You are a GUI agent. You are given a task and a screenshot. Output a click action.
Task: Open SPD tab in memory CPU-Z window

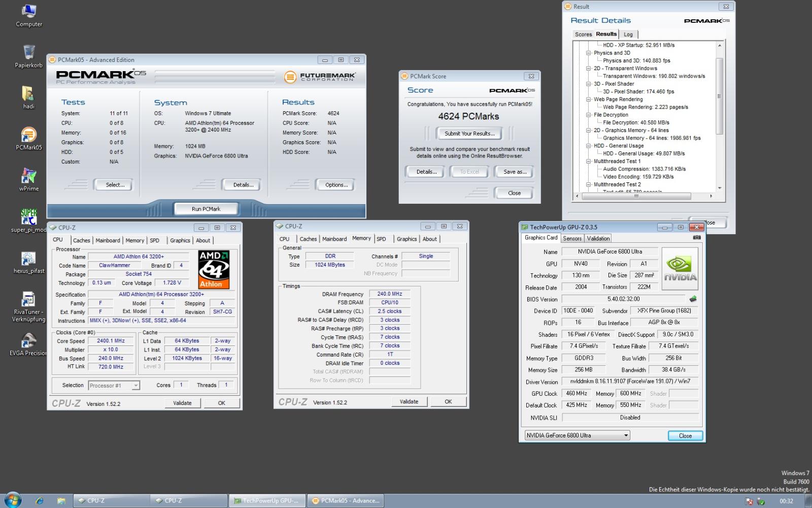(381, 239)
